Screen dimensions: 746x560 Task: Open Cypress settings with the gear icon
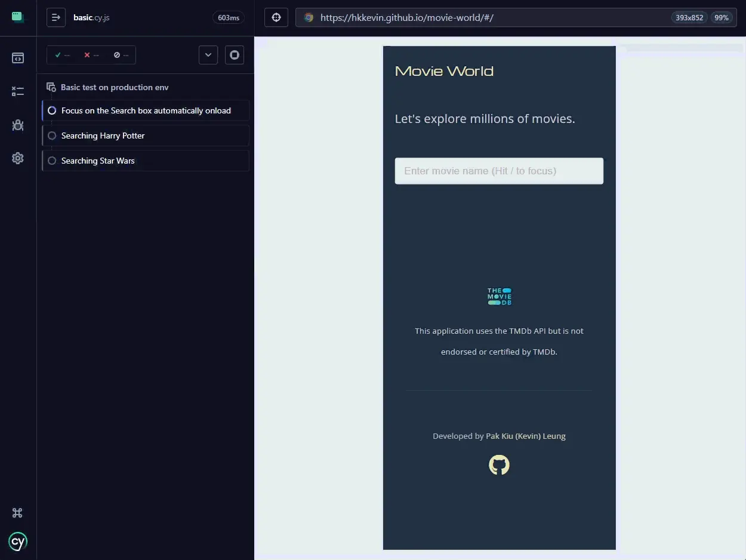(17, 158)
